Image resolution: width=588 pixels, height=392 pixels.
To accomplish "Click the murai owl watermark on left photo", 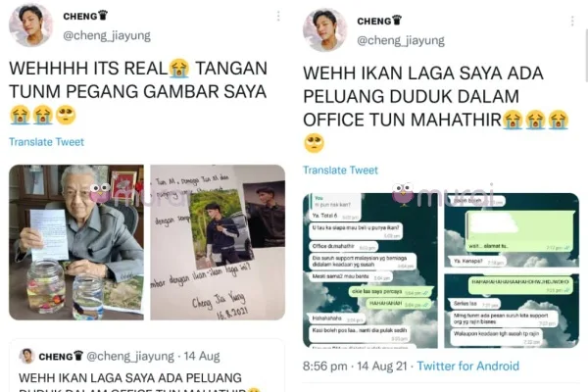I will click(100, 193).
